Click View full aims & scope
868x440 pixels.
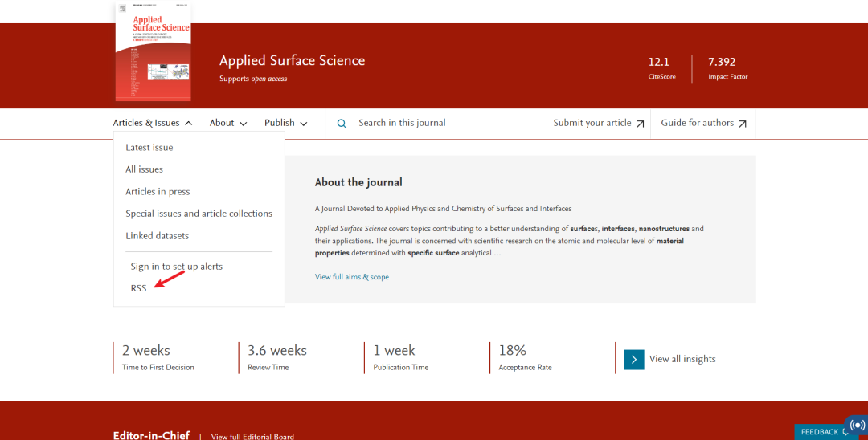point(352,277)
